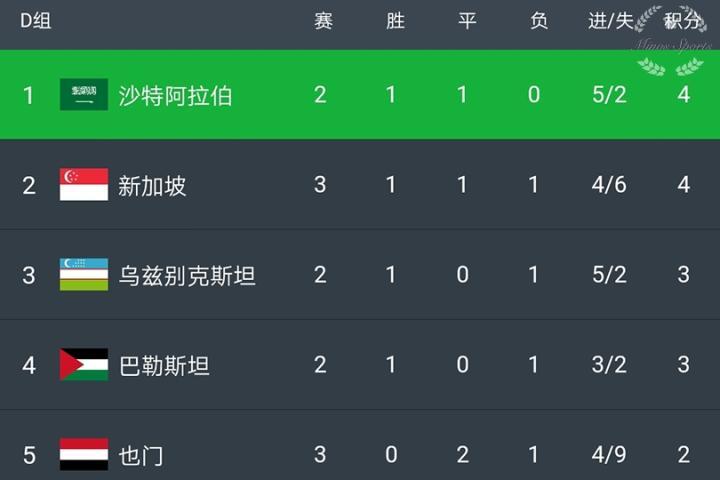Click the Uzbekistan flag icon

84,275
